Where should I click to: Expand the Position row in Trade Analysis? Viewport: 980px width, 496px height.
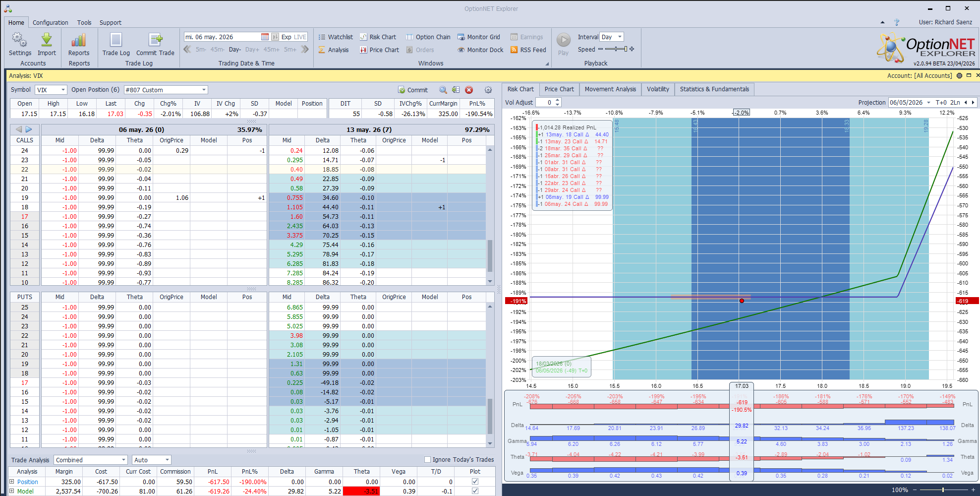pyautogui.click(x=12, y=481)
